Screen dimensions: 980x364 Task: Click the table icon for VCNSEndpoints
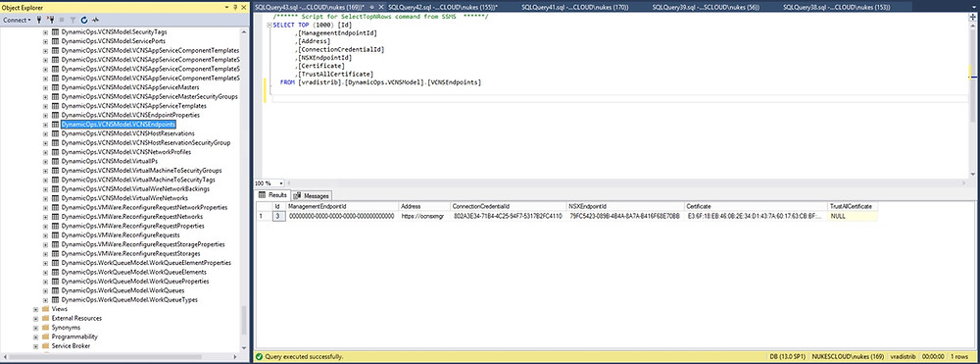pos(55,125)
